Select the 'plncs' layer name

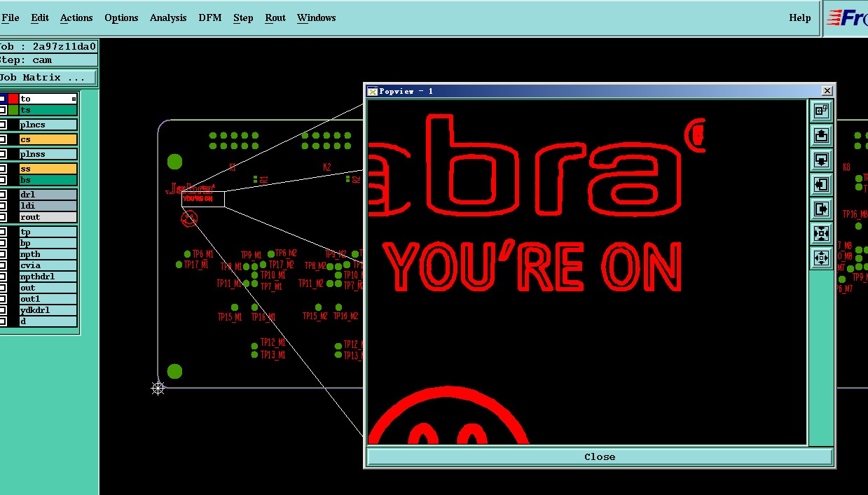tap(48, 125)
